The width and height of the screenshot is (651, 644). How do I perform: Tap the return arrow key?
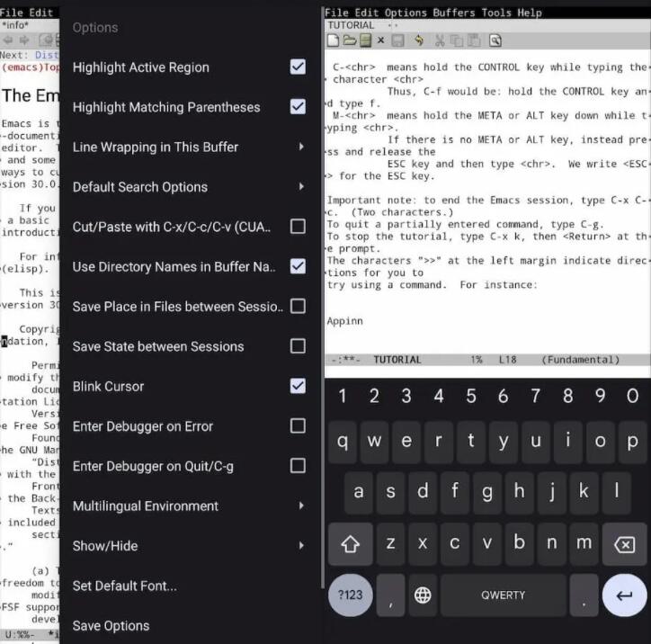[624, 595]
